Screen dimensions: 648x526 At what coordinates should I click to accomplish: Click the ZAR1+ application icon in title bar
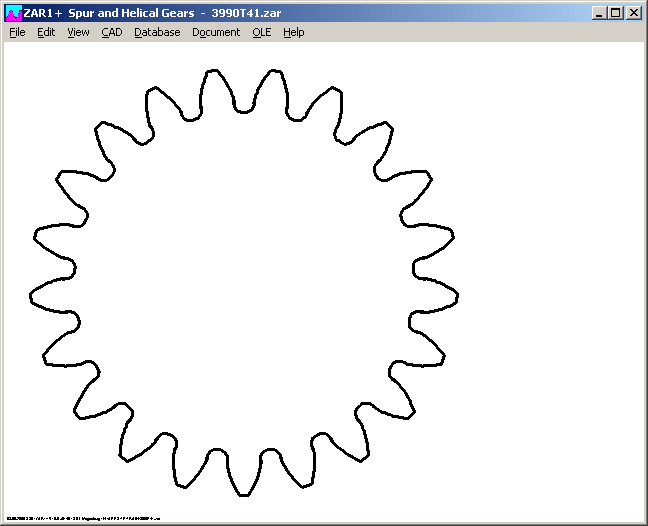14,13
